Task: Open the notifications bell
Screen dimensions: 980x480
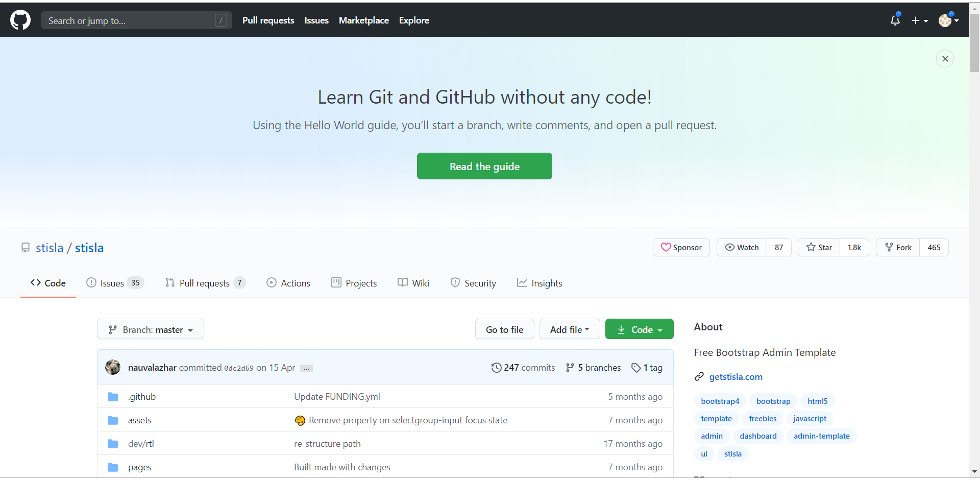Action: [x=895, y=20]
